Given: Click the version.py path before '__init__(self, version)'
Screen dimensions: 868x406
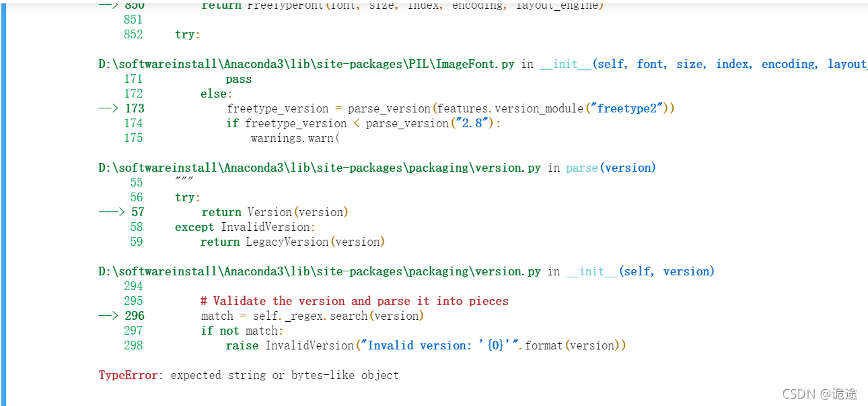Looking at the screenshot, I should (x=320, y=271).
